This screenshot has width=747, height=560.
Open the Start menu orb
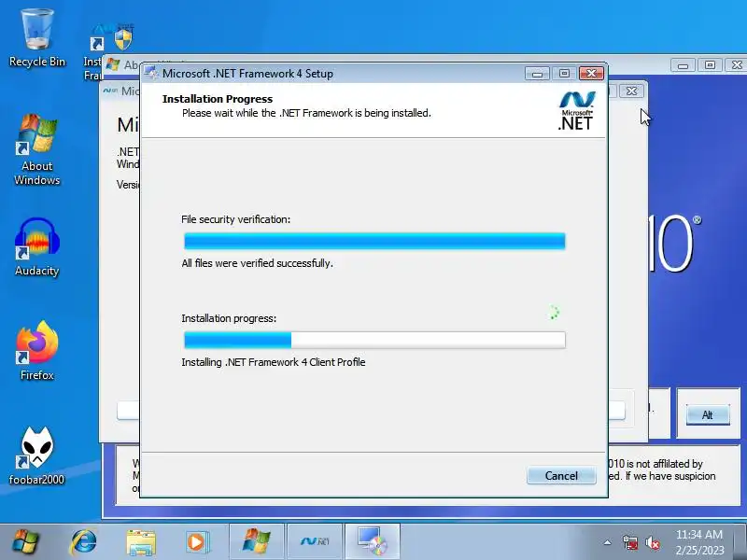click(x=25, y=542)
